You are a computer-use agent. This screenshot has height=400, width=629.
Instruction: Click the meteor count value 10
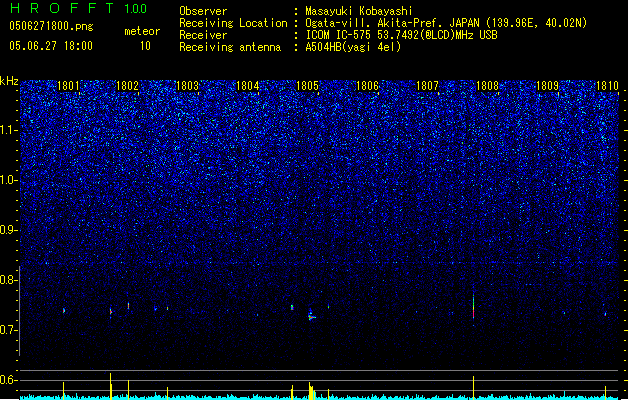point(145,46)
